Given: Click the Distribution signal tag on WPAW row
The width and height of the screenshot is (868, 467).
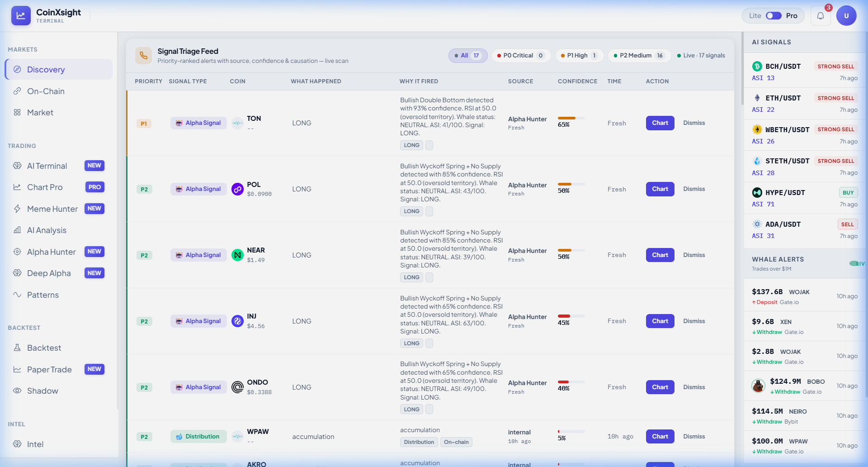Looking at the screenshot, I should (x=198, y=437).
